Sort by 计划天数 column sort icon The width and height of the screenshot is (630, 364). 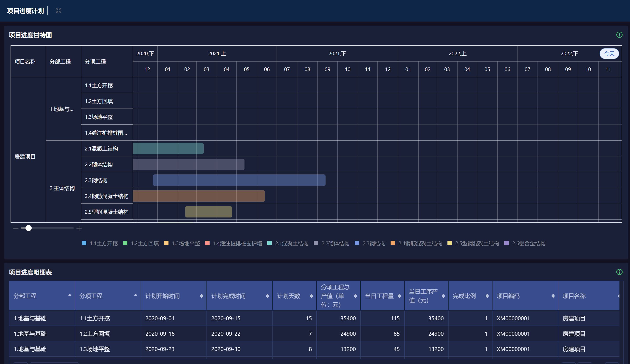point(311,296)
